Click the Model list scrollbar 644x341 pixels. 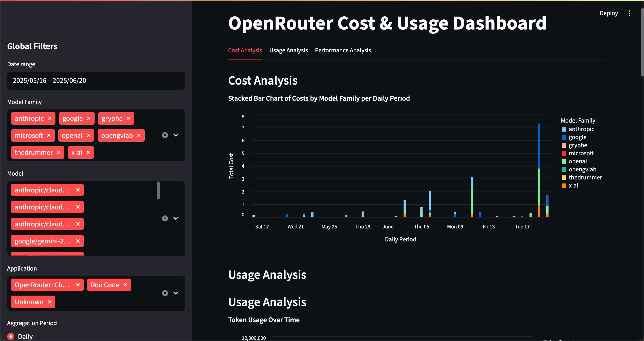click(x=158, y=190)
